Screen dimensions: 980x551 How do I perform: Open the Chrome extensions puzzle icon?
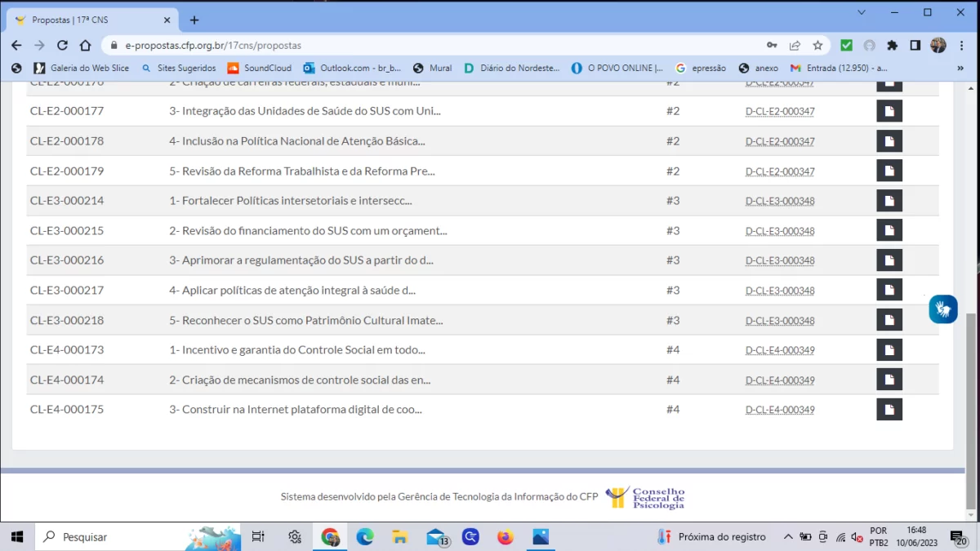(892, 46)
